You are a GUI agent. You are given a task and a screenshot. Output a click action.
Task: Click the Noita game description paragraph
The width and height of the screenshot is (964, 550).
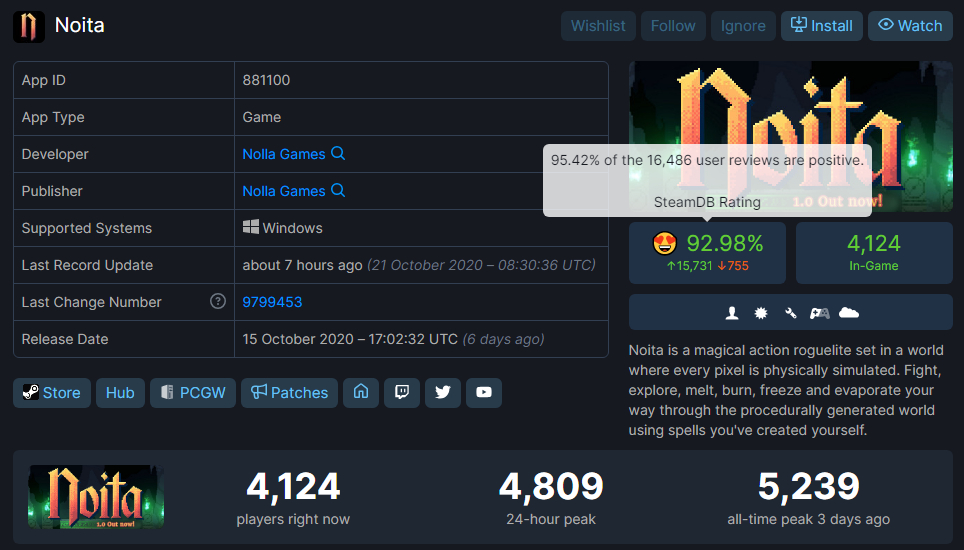click(786, 390)
